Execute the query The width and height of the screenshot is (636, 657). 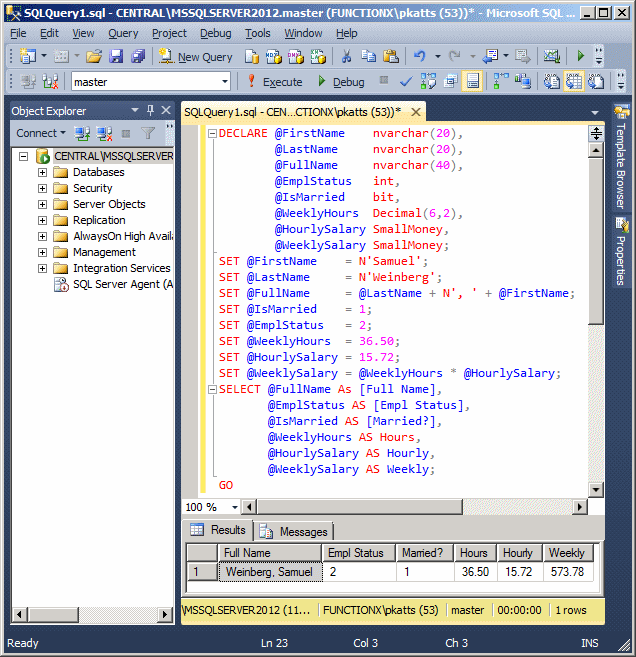tap(275, 82)
